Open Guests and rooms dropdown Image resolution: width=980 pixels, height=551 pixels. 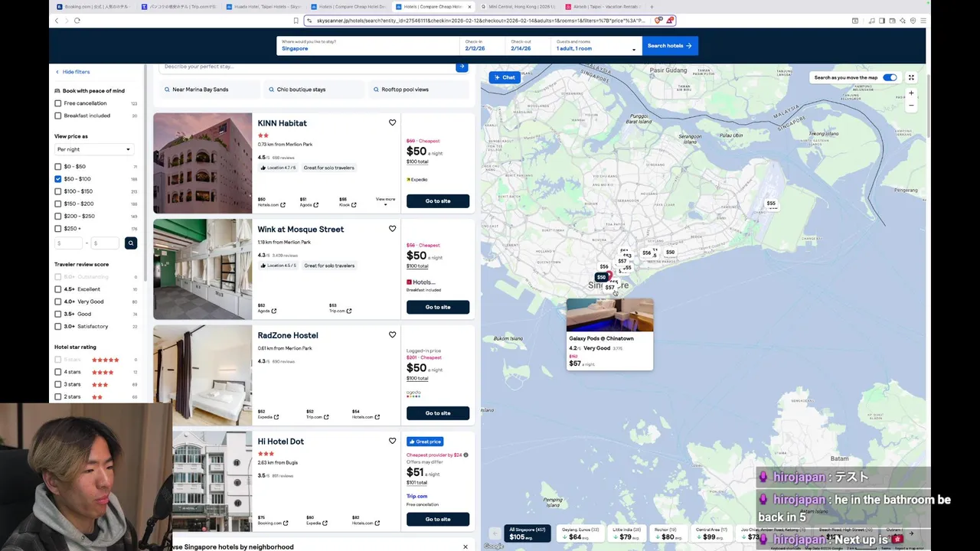click(596, 45)
